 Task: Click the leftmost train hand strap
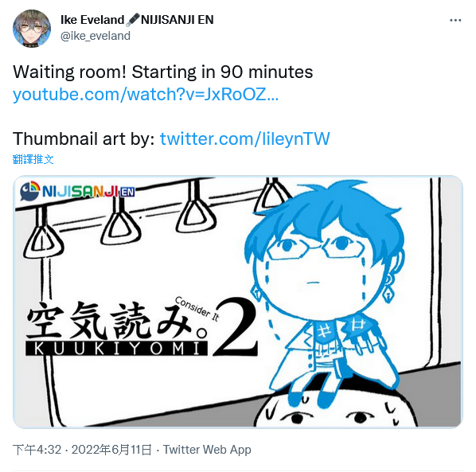[x=42, y=234]
